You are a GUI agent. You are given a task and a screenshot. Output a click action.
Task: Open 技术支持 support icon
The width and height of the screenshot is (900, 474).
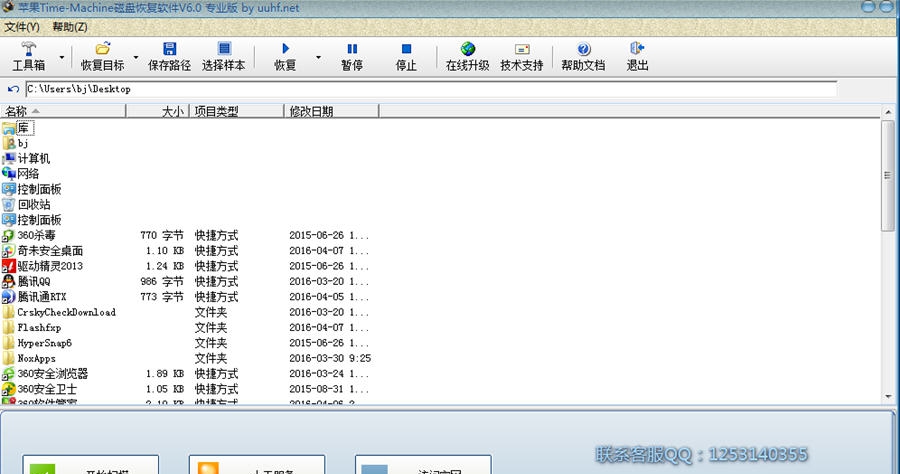[522, 49]
